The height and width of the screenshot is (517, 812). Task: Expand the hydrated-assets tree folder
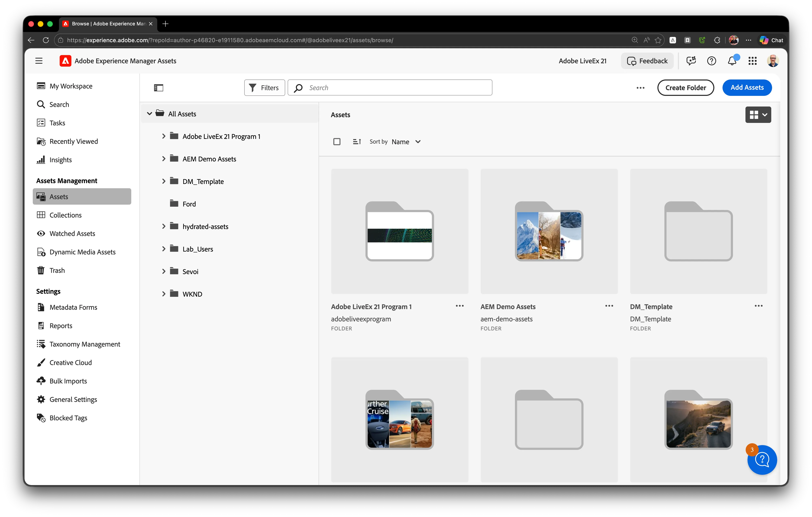pyautogui.click(x=164, y=226)
